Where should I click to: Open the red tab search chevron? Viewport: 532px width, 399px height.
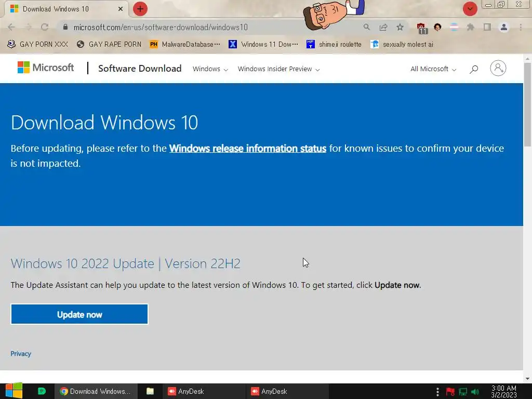470,9
